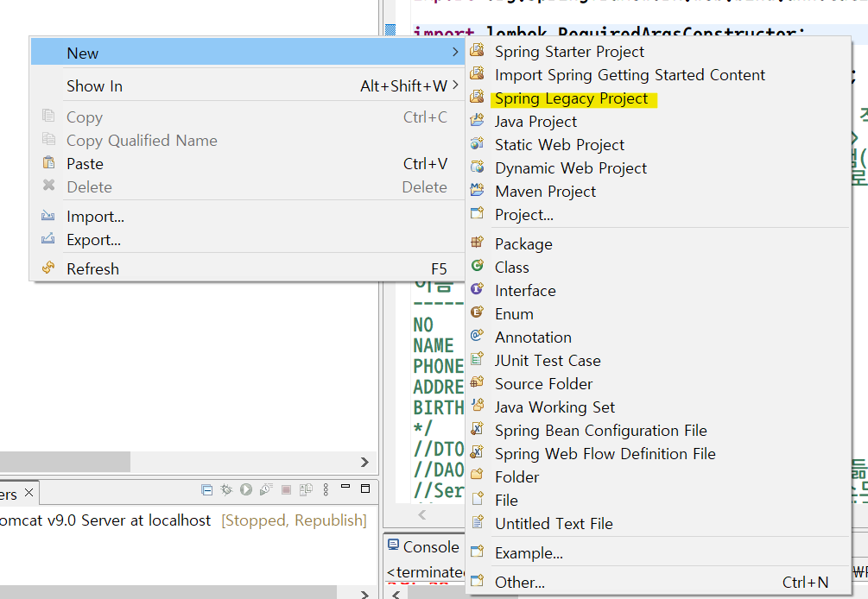This screenshot has width=868, height=599.
Task: Click the purple Interface icon
Action: click(477, 289)
